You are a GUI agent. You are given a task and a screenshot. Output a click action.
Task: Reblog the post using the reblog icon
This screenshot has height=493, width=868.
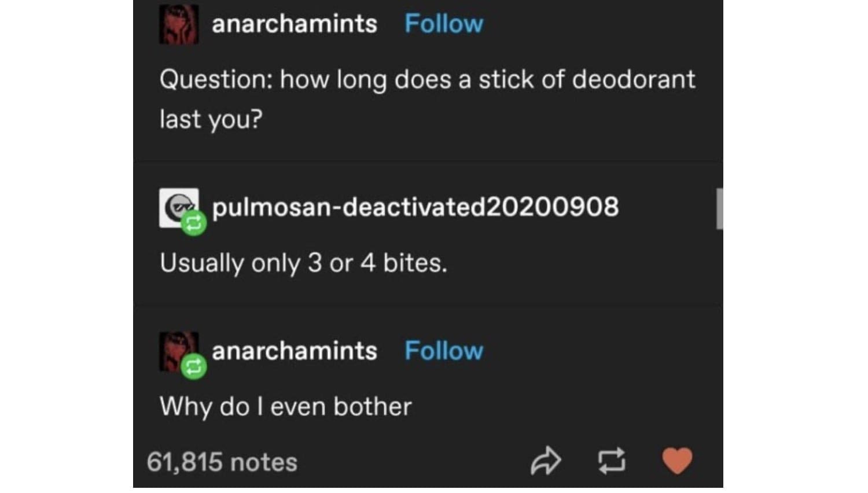(x=612, y=461)
